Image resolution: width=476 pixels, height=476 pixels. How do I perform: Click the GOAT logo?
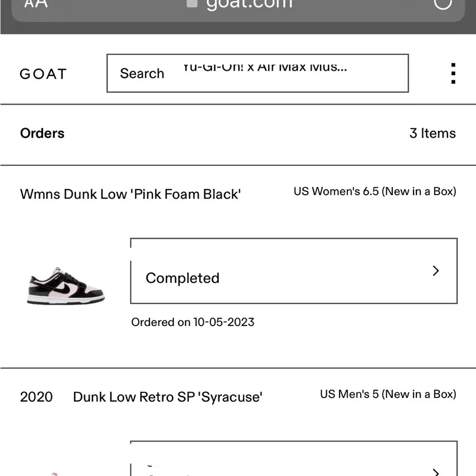[x=43, y=74]
